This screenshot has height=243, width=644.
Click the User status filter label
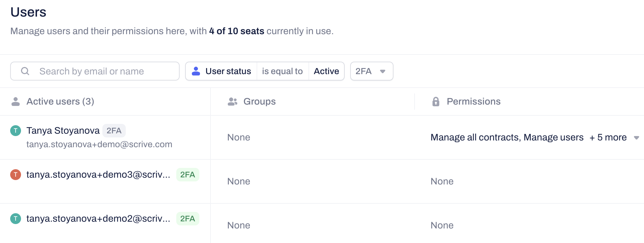tap(228, 71)
